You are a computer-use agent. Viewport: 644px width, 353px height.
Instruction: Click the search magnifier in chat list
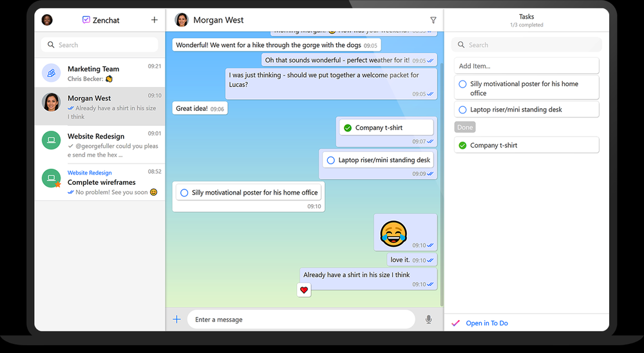click(51, 45)
